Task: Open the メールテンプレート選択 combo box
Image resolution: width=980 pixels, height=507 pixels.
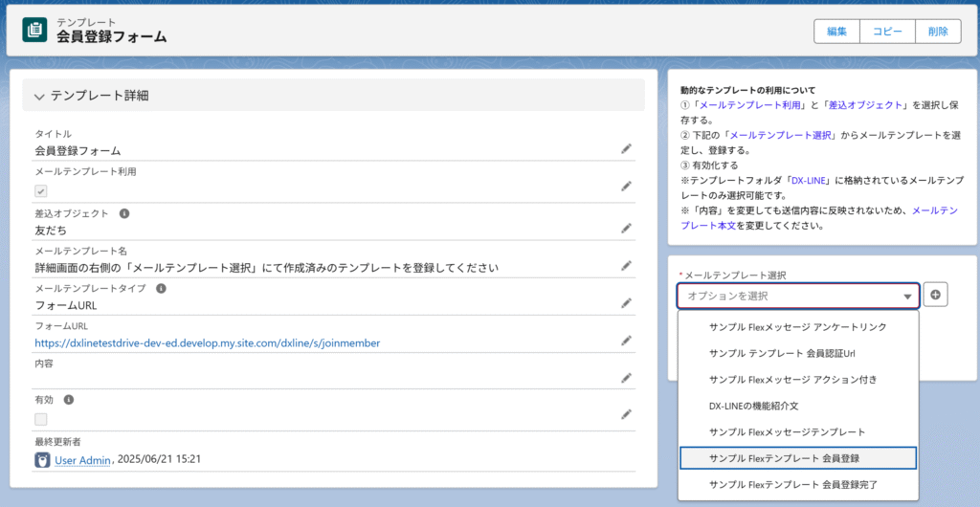Action: (x=798, y=297)
